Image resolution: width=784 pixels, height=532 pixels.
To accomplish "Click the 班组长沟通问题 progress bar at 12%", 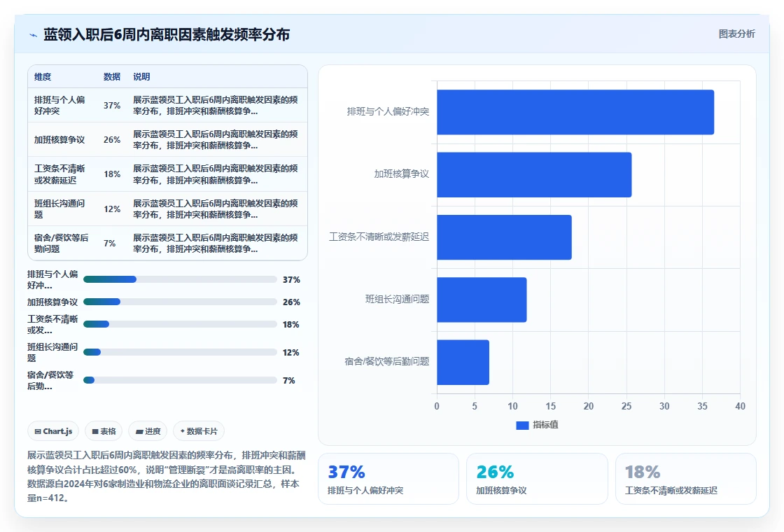I will (180, 352).
